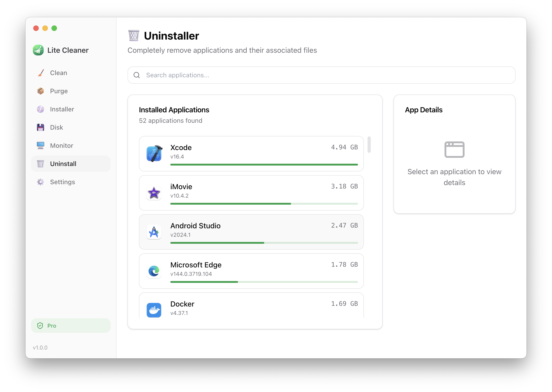Switch to the Installer section
The image size is (552, 392).
coord(62,109)
